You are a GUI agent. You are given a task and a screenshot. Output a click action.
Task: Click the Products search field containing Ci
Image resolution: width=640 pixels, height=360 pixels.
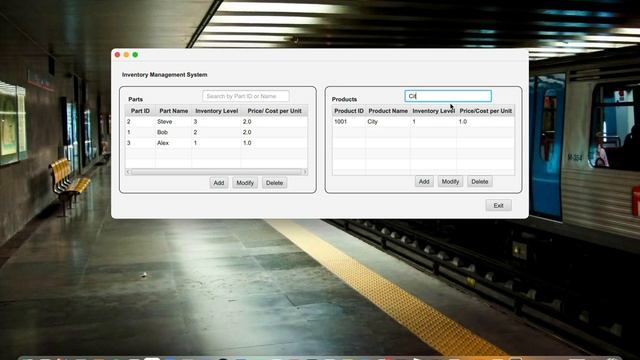point(448,96)
